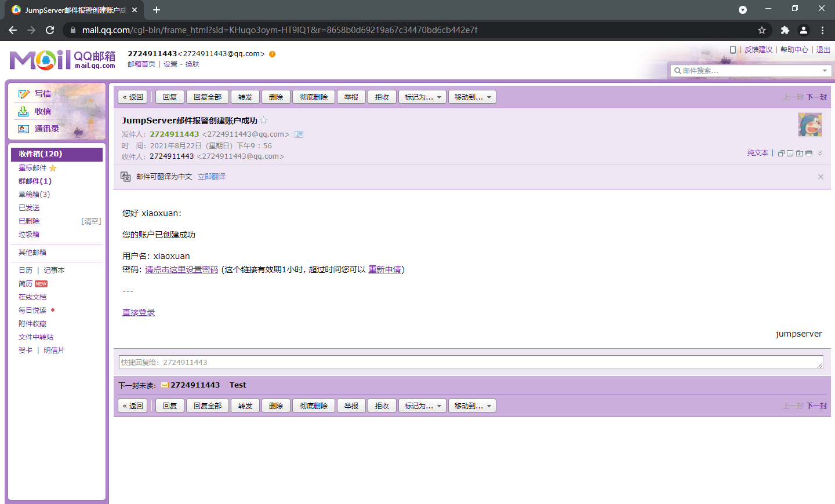Click the site lock icon in address bar
This screenshot has width=835, height=504.
click(x=72, y=30)
